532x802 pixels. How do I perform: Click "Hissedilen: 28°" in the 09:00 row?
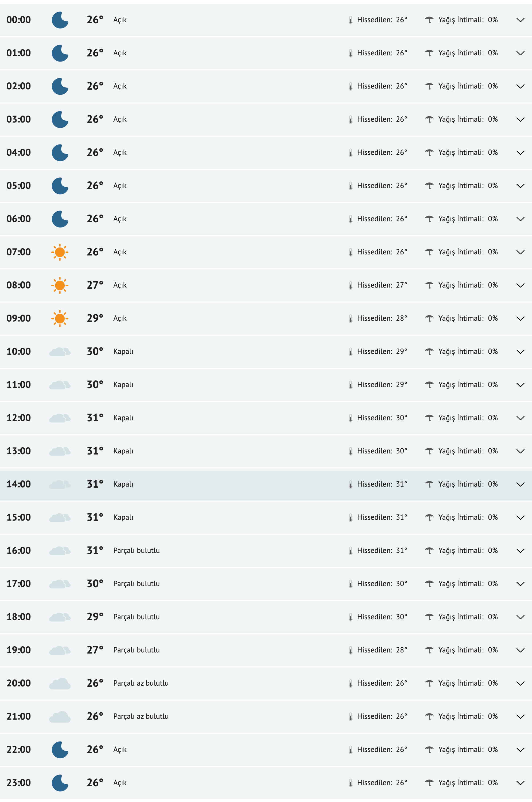[x=382, y=318]
